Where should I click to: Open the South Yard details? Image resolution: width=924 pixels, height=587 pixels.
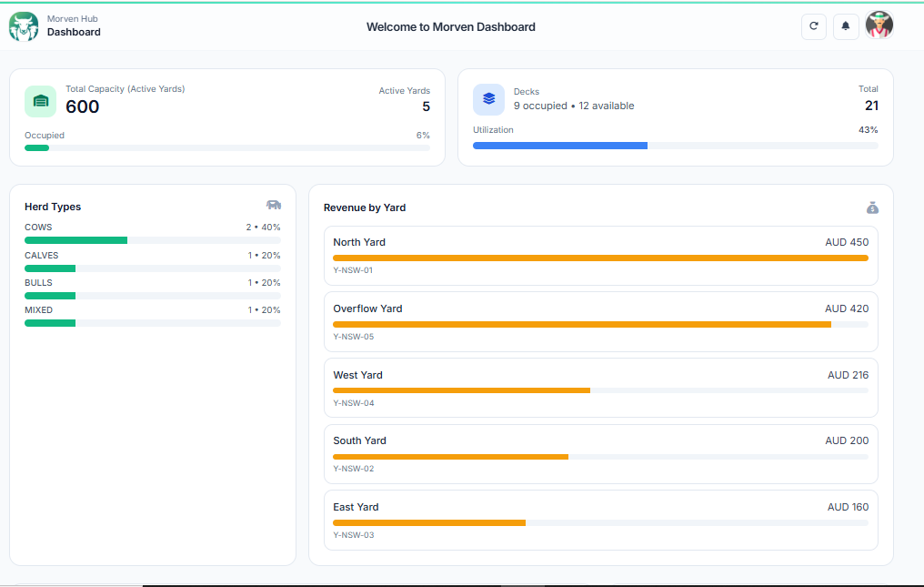pos(600,452)
